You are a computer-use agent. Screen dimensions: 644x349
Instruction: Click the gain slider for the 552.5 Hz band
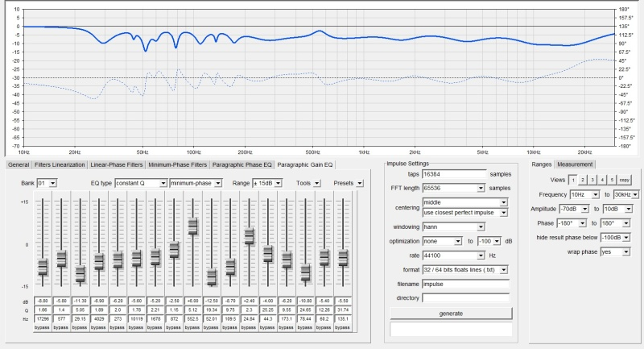193,226
